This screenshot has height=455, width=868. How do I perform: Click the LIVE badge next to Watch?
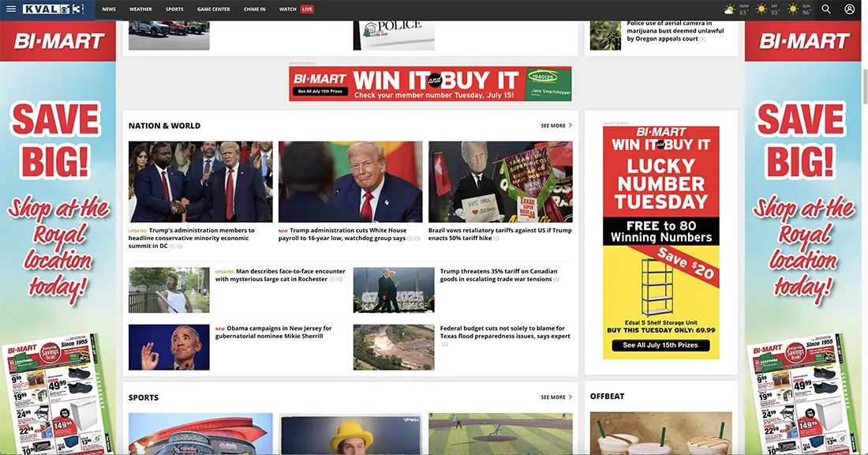pos(307,9)
